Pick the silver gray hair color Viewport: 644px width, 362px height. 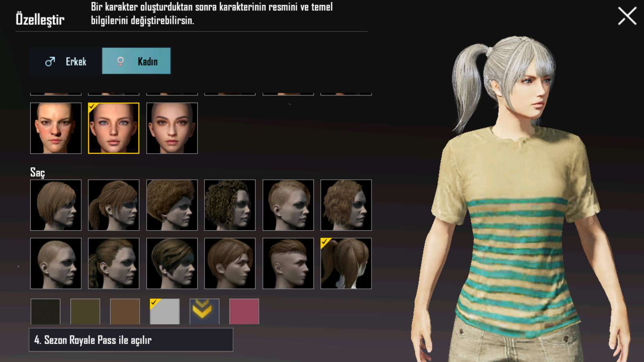tap(165, 311)
